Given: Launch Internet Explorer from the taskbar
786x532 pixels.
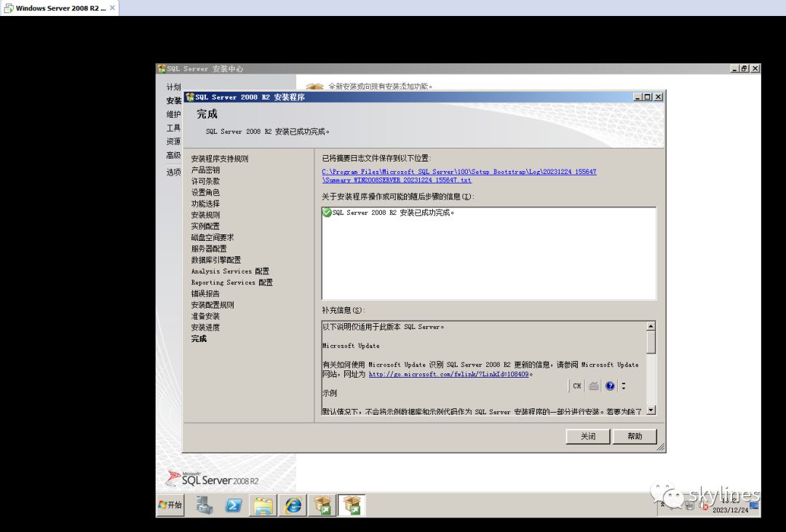Looking at the screenshot, I should 293,505.
